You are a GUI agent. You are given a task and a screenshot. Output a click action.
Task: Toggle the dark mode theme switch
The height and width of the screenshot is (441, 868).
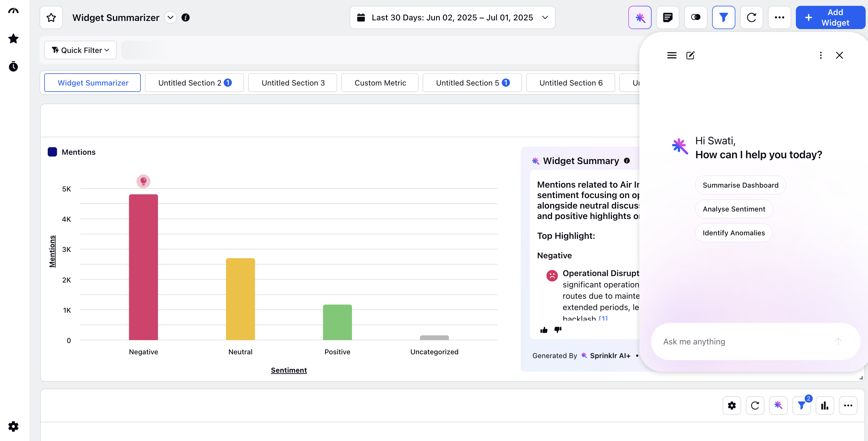click(x=696, y=17)
